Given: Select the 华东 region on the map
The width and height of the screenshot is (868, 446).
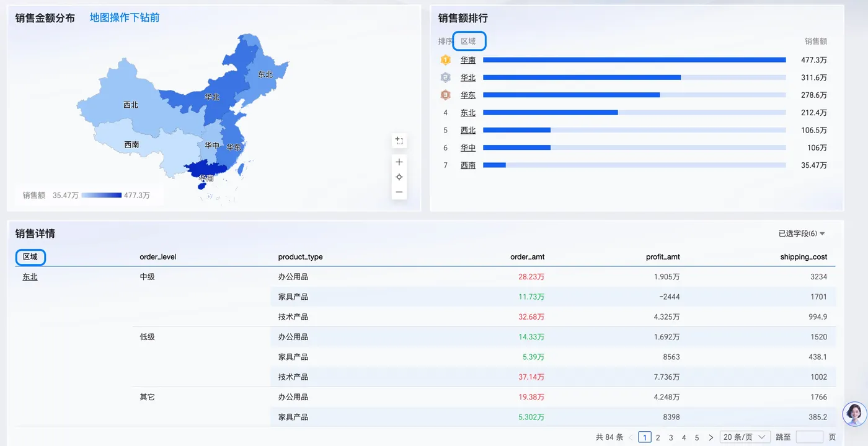Looking at the screenshot, I should click(x=233, y=147).
